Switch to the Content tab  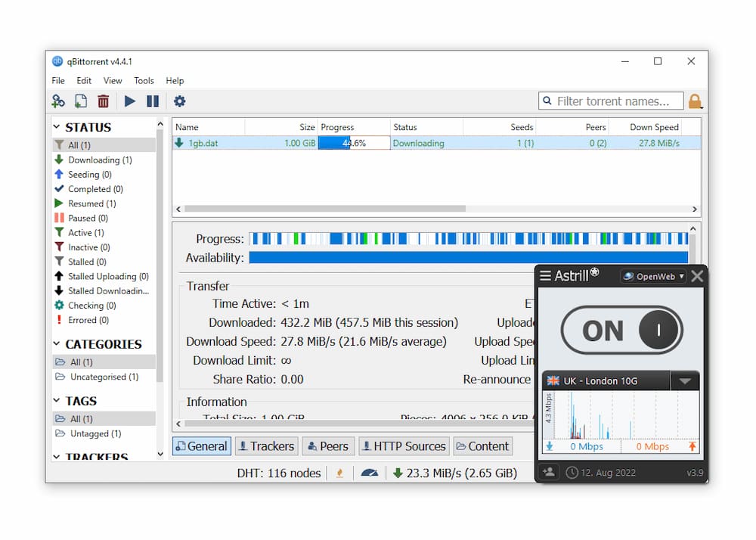(482, 446)
